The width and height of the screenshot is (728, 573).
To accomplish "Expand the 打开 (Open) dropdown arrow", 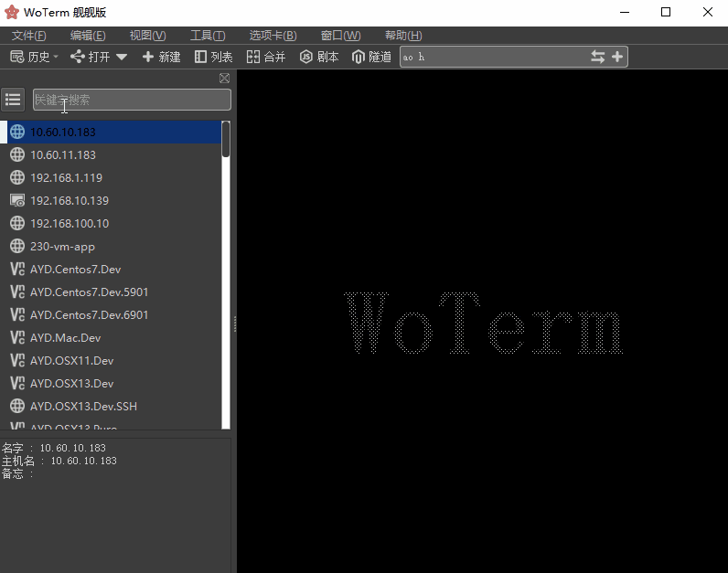I will [122, 57].
